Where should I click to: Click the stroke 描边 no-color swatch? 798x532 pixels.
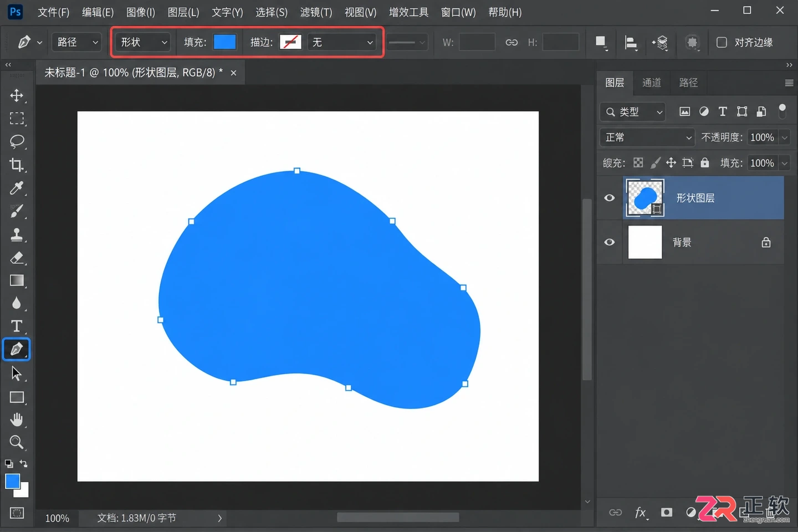tap(290, 42)
